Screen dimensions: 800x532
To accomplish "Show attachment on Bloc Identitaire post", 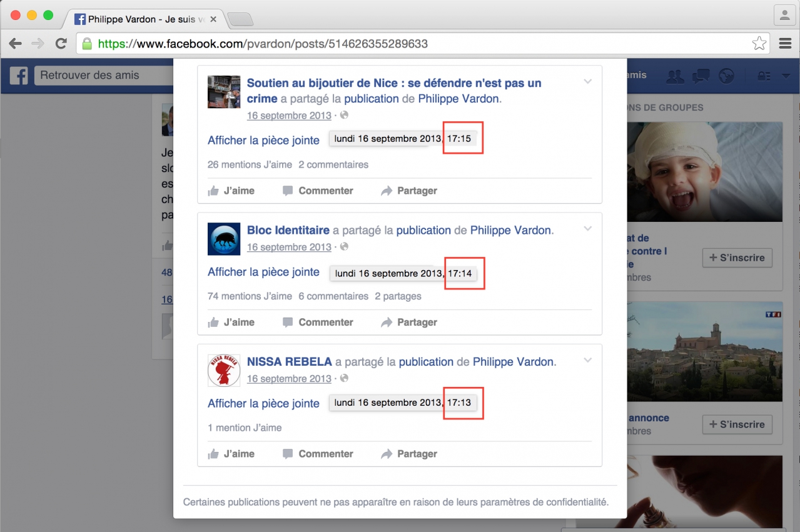I will 263,272.
